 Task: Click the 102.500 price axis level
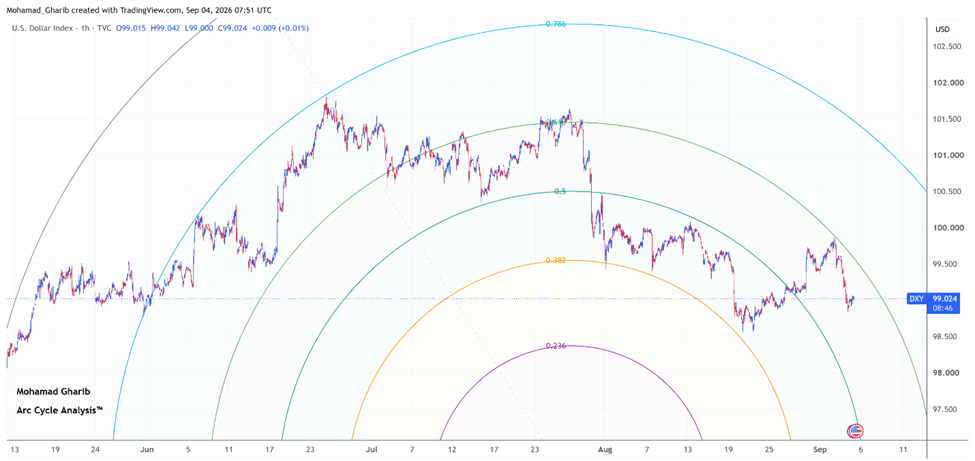pos(946,47)
